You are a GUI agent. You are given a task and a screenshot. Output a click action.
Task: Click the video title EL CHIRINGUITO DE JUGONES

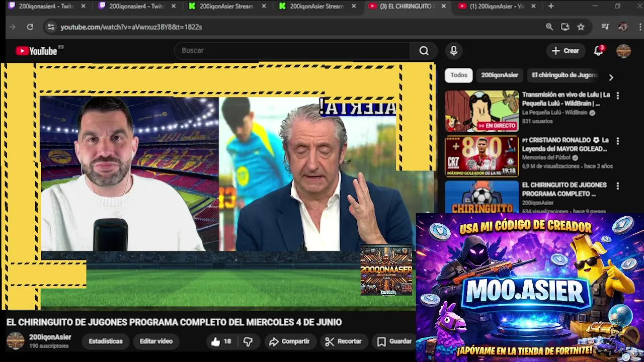(x=174, y=322)
